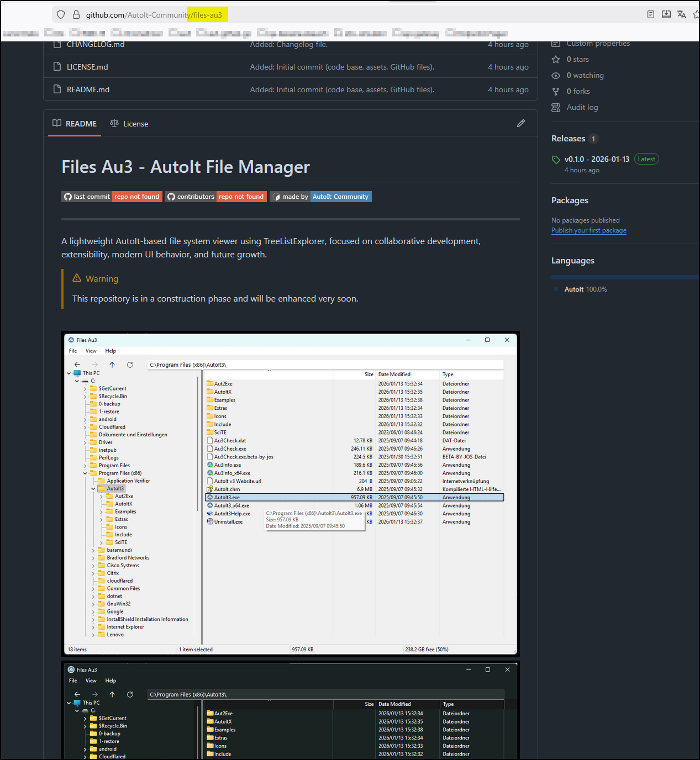Screen dimensions: 700x760
Task: Open the View menu in Files Au3
Action: coord(91,351)
